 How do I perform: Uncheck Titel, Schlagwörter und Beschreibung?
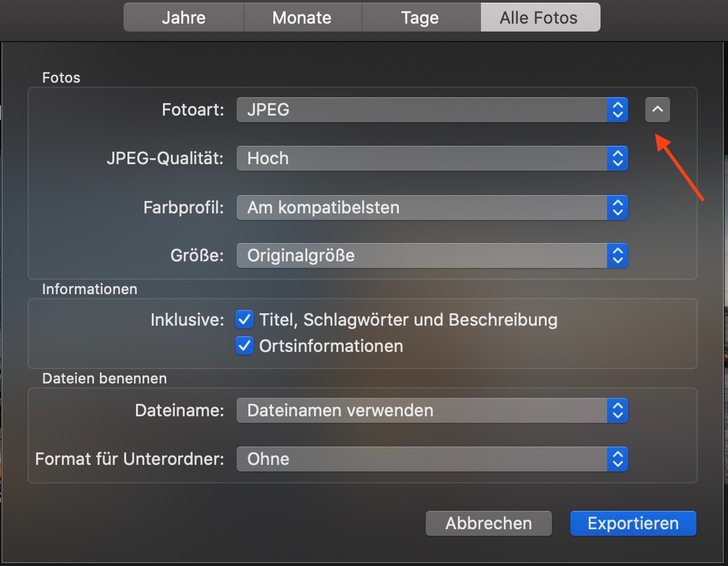pyautogui.click(x=244, y=320)
